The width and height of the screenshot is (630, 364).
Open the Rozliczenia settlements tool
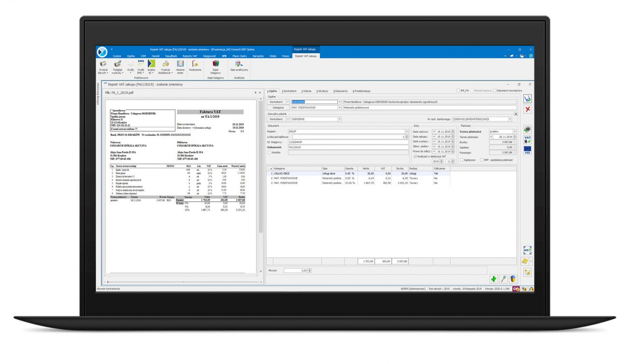195,67
